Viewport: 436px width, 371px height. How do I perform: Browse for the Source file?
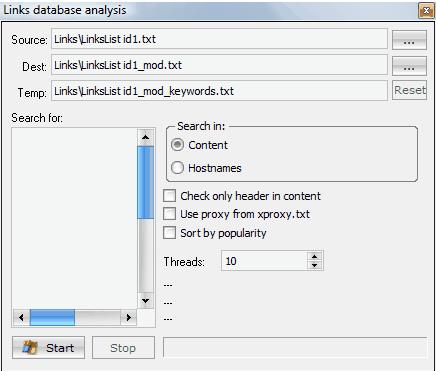coord(409,40)
